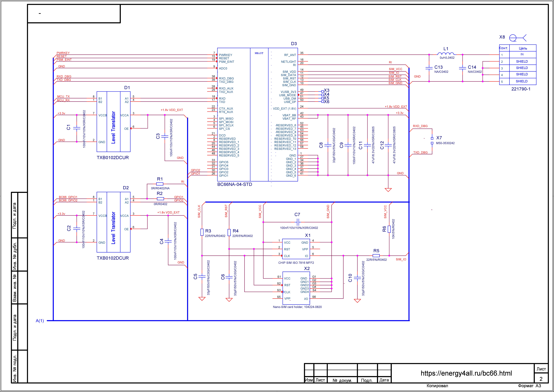Select test point X3 square
This screenshot has width=554, height=392.
(323, 91)
